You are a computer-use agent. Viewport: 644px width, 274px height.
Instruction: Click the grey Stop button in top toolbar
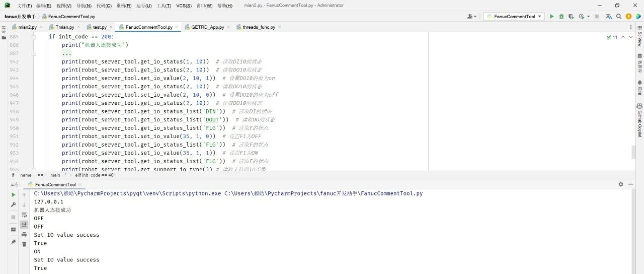[x=597, y=17]
